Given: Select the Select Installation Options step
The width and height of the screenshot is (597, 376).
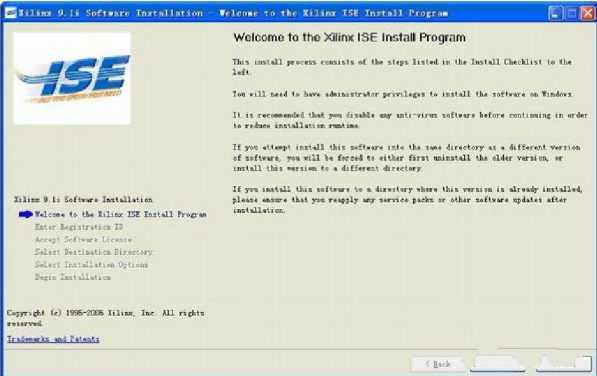Looking at the screenshot, I should (x=91, y=264).
